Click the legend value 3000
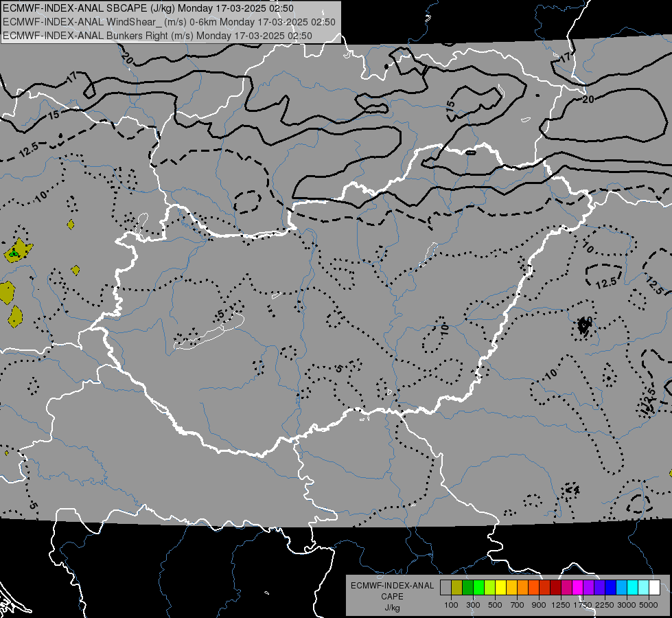This screenshot has width=672, height=618. tap(627, 605)
